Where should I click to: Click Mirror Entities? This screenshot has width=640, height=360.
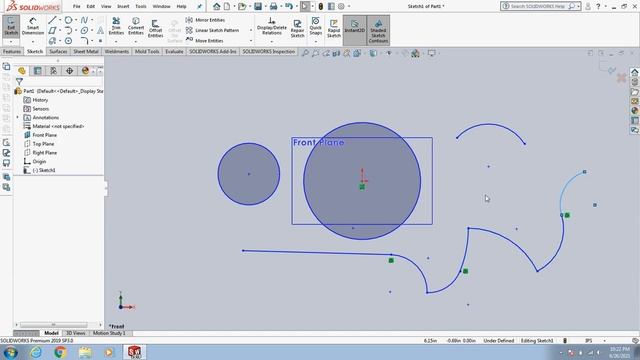[205, 20]
